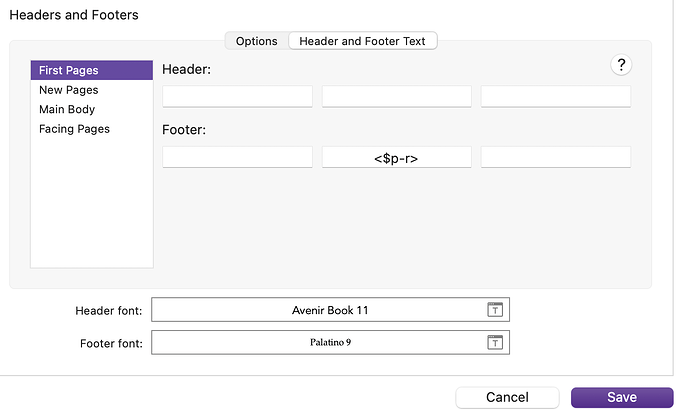The image size is (689, 411).
Task: Open the Footer font picker icon
Action: point(495,342)
